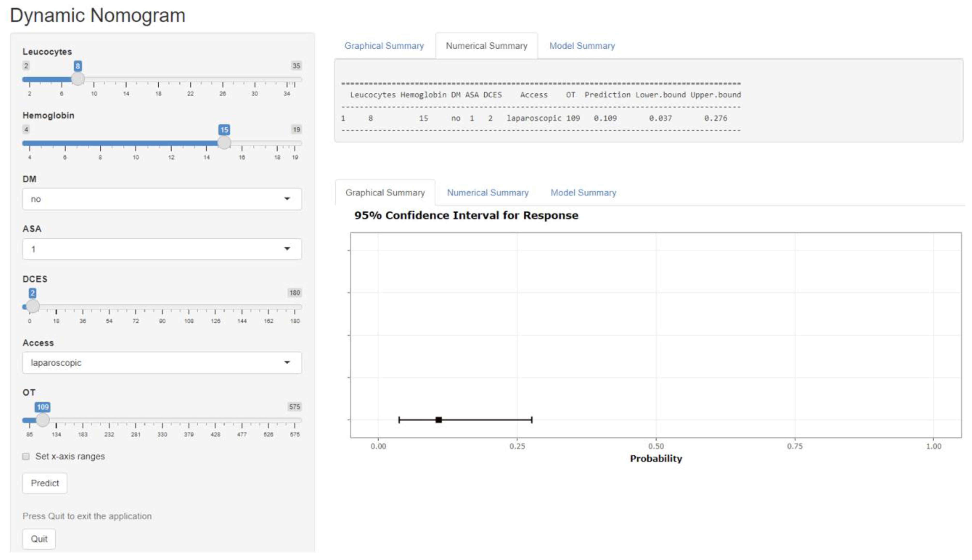Enable the Set x-axis ranges checkbox
Screen dimensions: 972x560
click(26, 457)
